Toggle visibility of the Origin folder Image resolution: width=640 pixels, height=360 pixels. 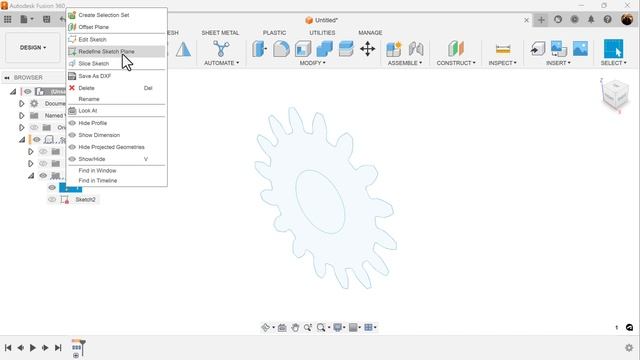click(34, 127)
